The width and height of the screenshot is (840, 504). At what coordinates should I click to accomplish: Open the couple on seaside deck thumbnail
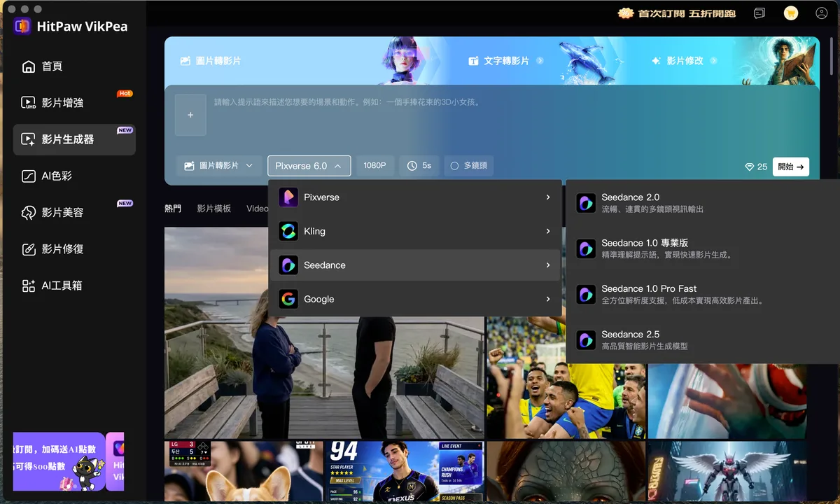pos(324,333)
